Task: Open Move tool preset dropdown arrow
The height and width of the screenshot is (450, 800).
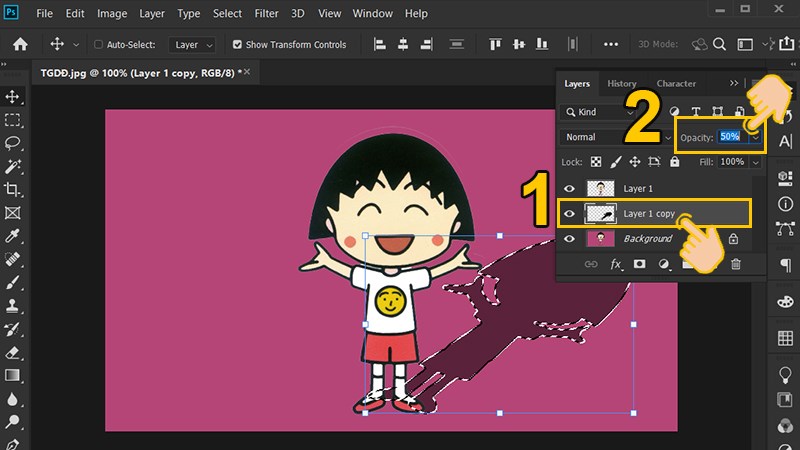Action: coord(76,45)
